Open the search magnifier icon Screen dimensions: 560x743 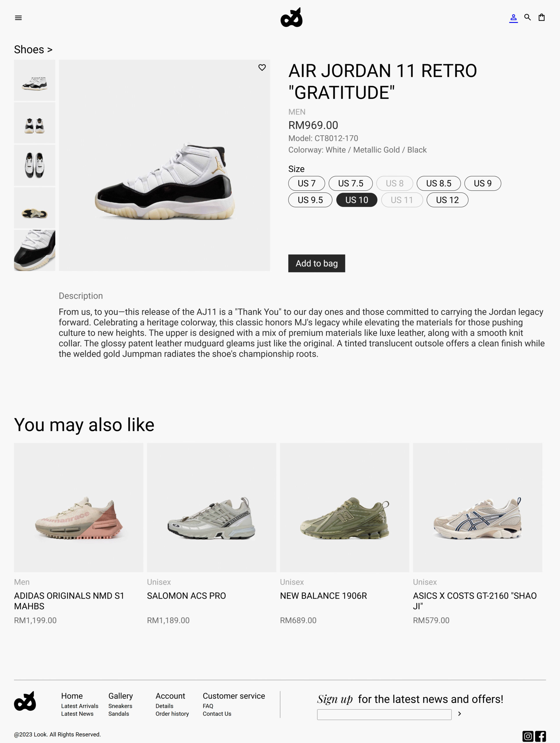(x=527, y=17)
